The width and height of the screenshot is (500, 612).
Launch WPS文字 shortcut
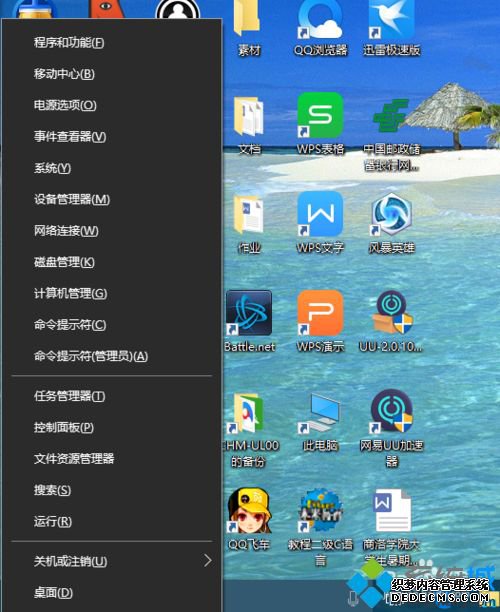[x=320, y=214]
